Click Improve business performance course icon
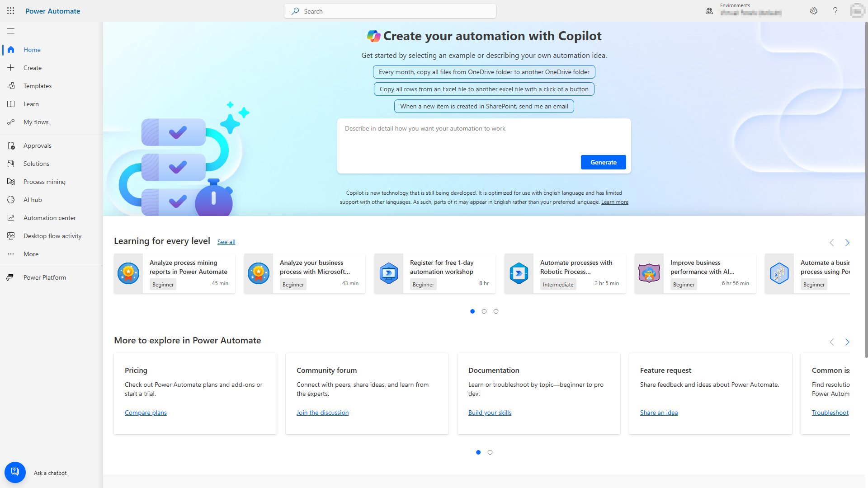Image resolution: width=868 pixels, height=488 pixels. click(649, 273)
